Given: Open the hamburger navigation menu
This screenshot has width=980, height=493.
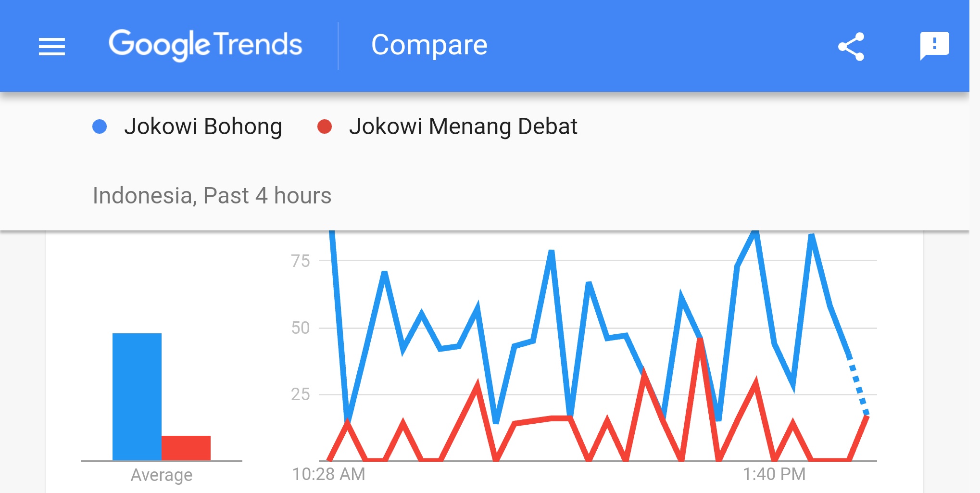Looking at the screenshot, I should [x=52, y=47].
